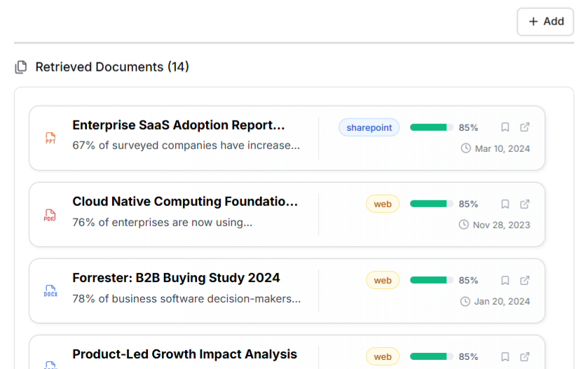Click the Retrieved Documents (14) heading
This screenshot has width=588, height=369.
(x=112, y=67)
